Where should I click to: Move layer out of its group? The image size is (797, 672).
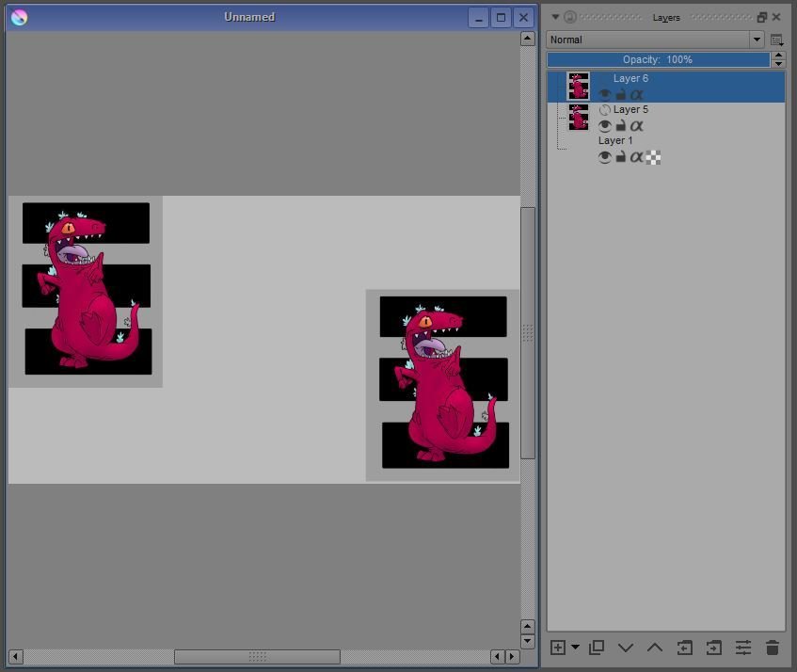pyautogui.click(x=685, y=648)
